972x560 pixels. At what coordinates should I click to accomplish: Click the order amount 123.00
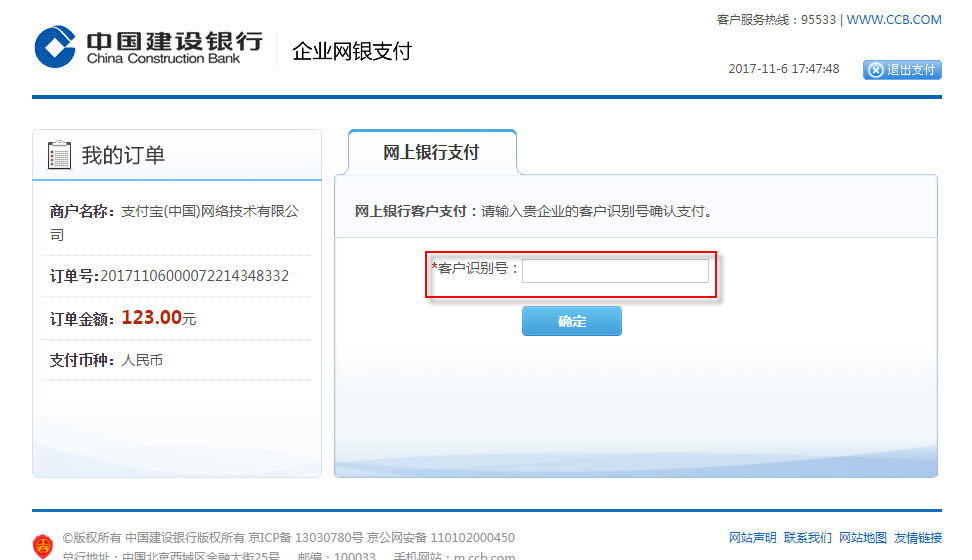[x=151, y=318]
